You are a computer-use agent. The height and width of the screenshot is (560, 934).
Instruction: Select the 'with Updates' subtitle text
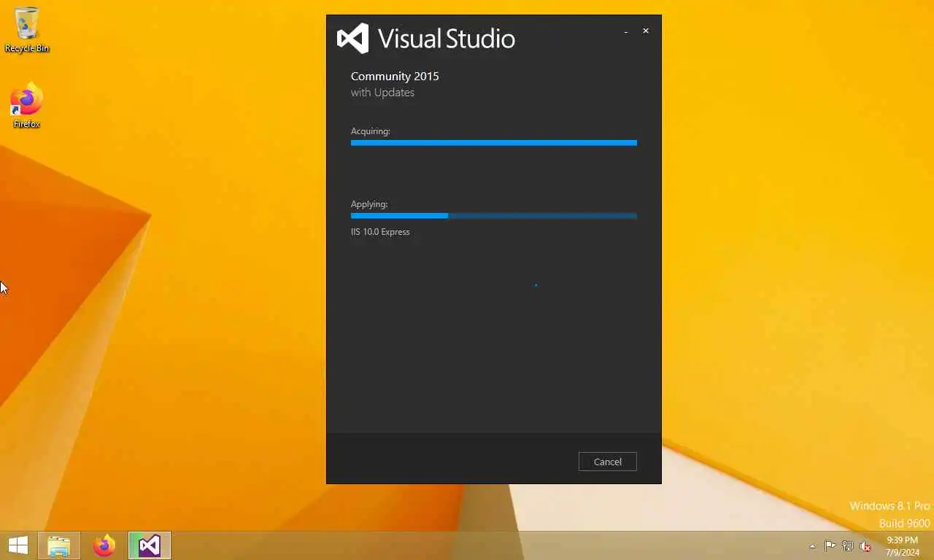click(382, 93)
